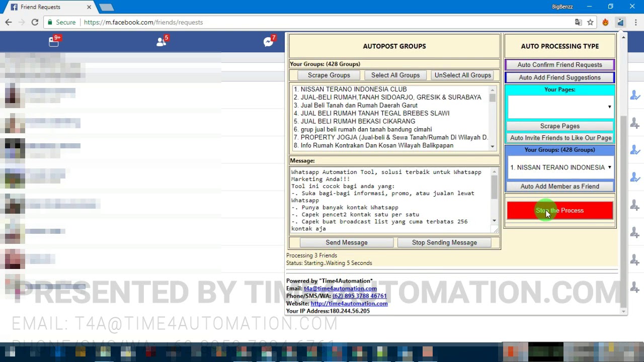Open a new Chrome tab
This screenshot has height=362, width=644.
pos(106,7)
